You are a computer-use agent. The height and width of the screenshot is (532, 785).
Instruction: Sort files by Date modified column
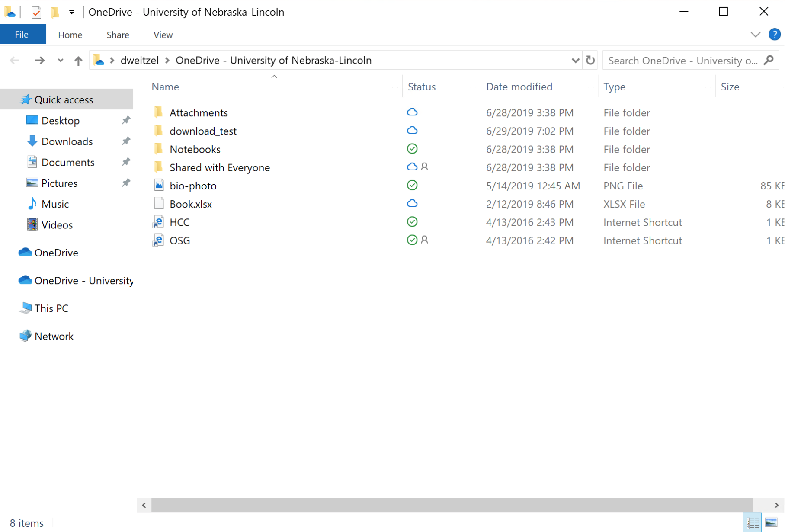[519, 87]
